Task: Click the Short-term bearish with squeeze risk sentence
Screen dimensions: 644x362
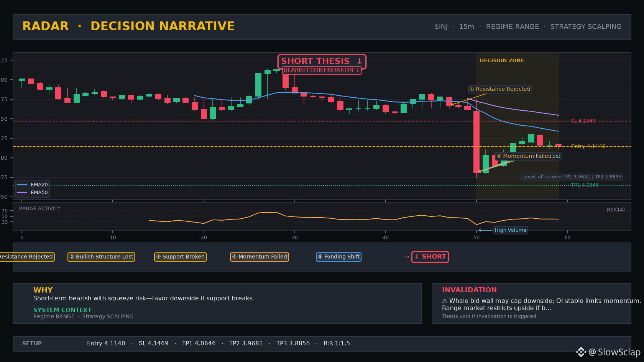Action: pos(144,298)
